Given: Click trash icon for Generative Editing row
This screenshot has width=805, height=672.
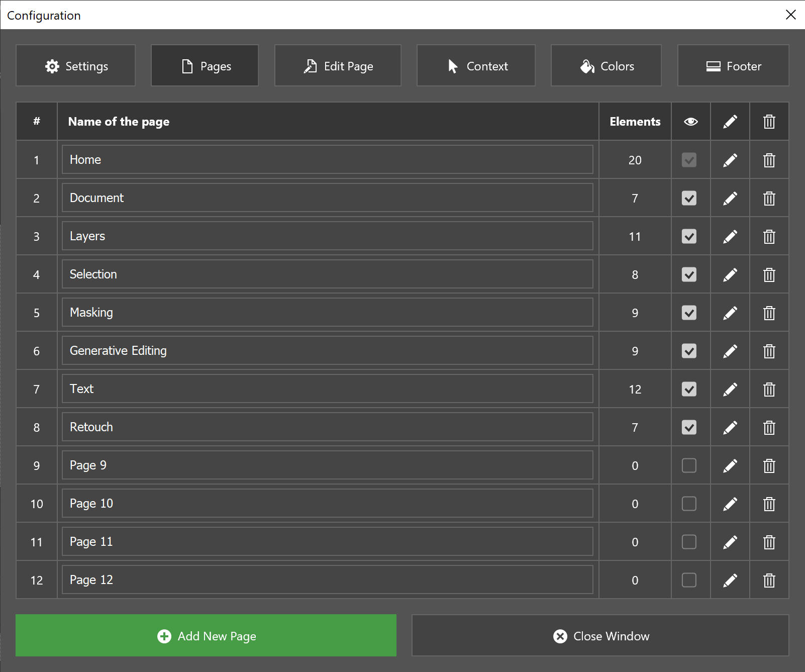Looking at the screenshot, I should coord(769,351).
